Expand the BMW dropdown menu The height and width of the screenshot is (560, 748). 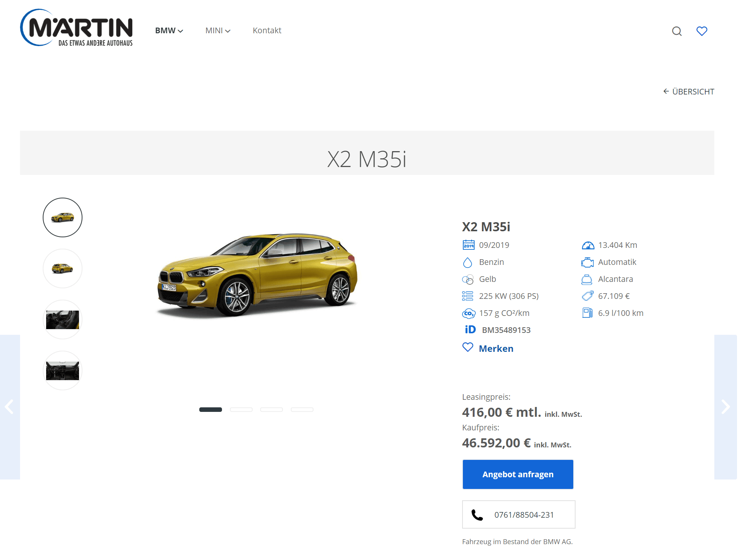pos(169,31)
